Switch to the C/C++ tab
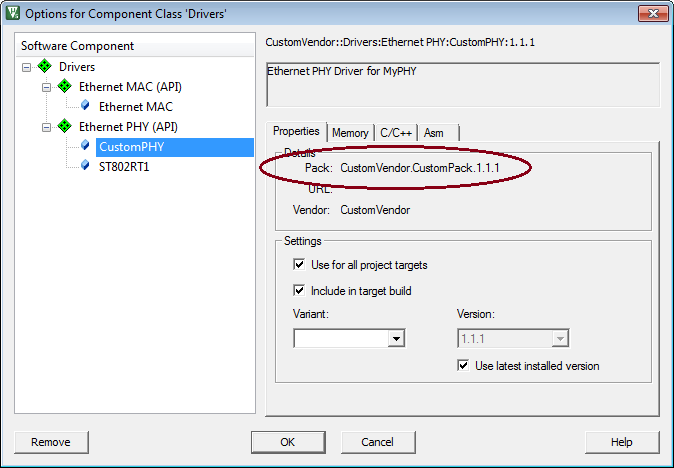 click(x=395, y=133)
